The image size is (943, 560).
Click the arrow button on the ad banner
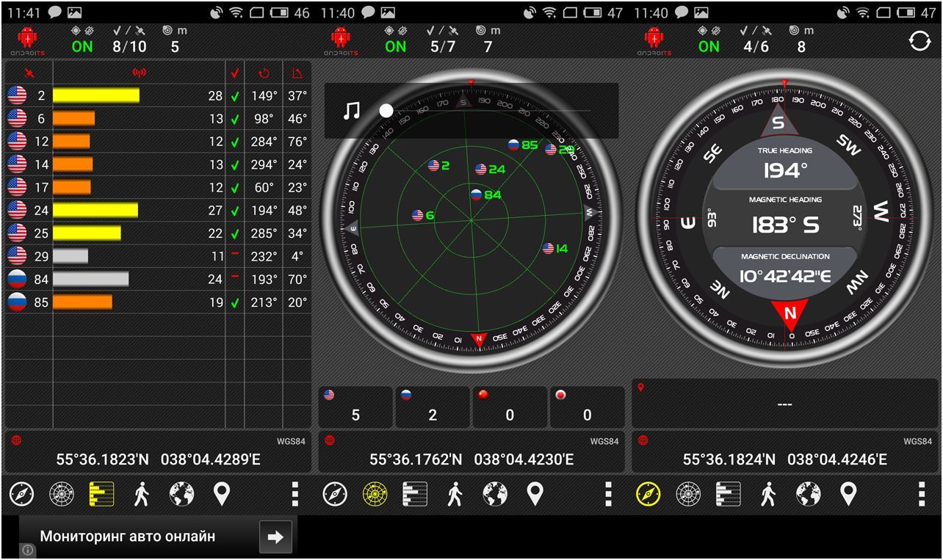point(275,537)
